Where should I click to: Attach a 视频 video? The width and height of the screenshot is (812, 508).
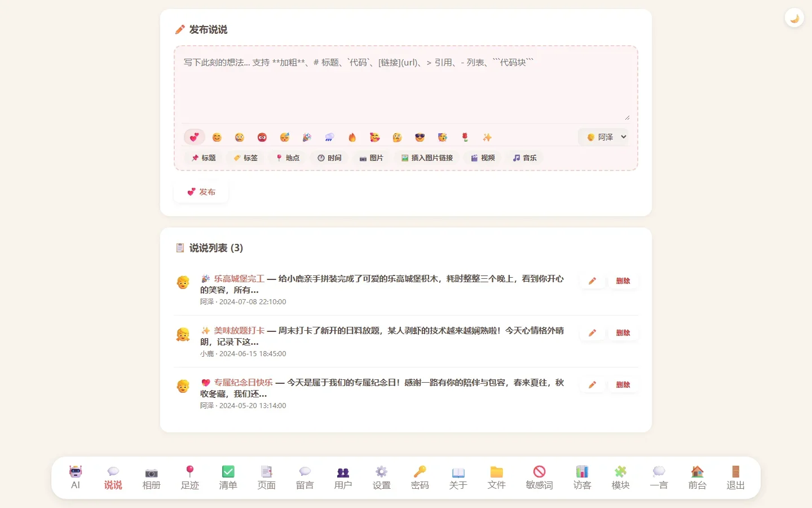[x=483, y=158]
